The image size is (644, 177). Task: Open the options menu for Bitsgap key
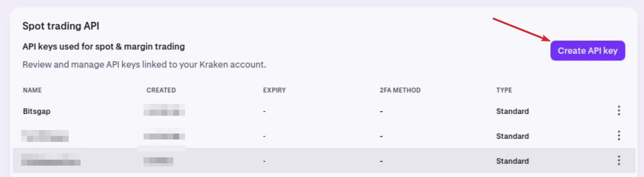(619, 111)
